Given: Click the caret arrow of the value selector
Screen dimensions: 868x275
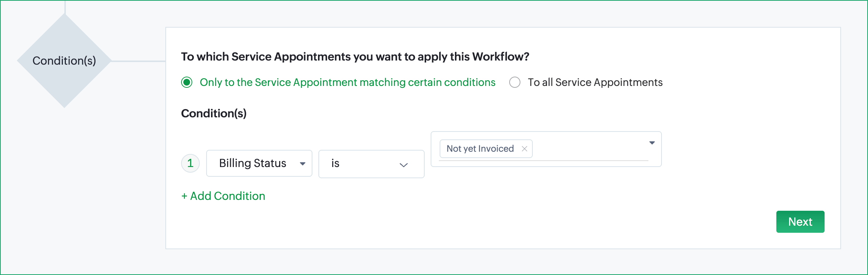Looking at the screenshot, I should click(652, 143).
